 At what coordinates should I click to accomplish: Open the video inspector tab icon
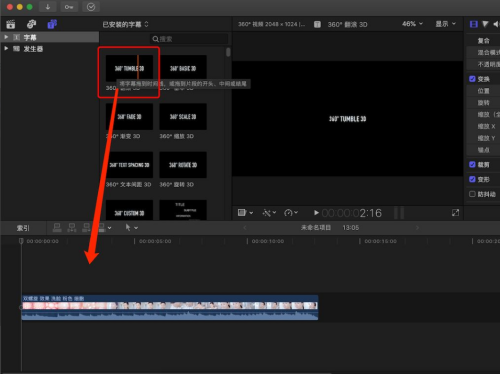coord(473,24)
